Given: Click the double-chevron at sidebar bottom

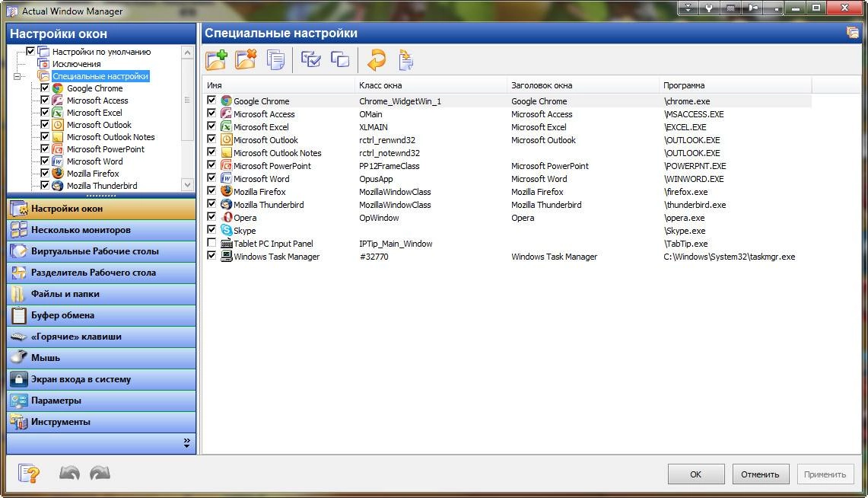Looking at the screenshot, I should [186, 442].
